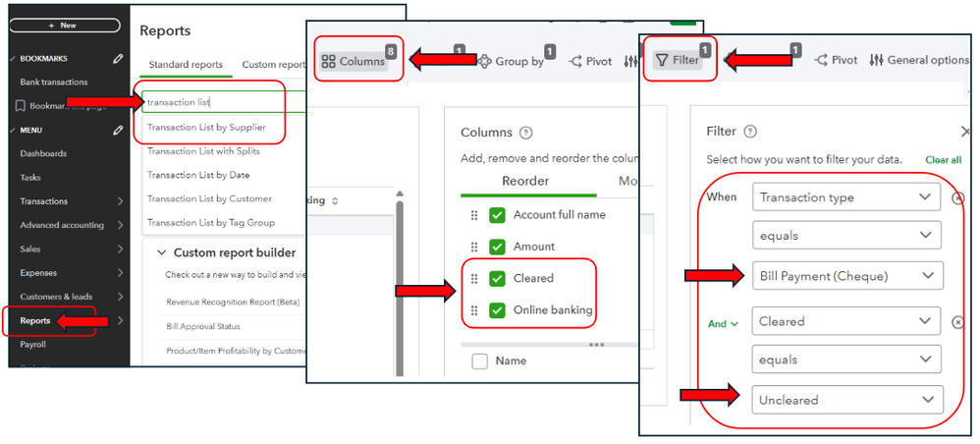Uncheck the Online banking column checkbox

click(x=497, y=310)
